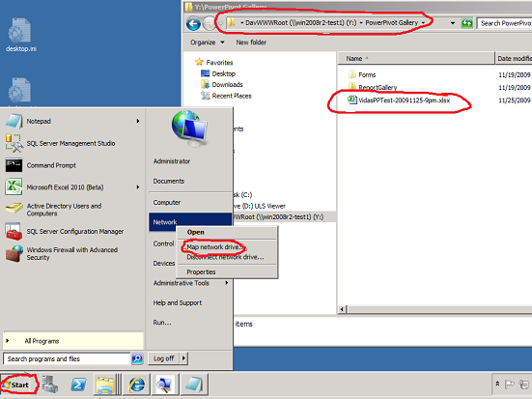Click the file list scroll-left arrow
This screenshot has width=532, height=399.
click(x=342, y=309)
